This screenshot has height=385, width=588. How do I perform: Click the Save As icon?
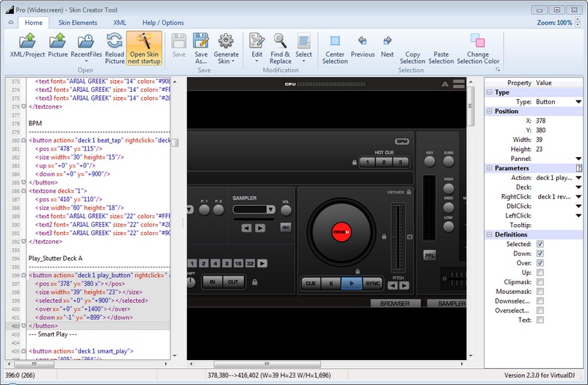point(201,42)
